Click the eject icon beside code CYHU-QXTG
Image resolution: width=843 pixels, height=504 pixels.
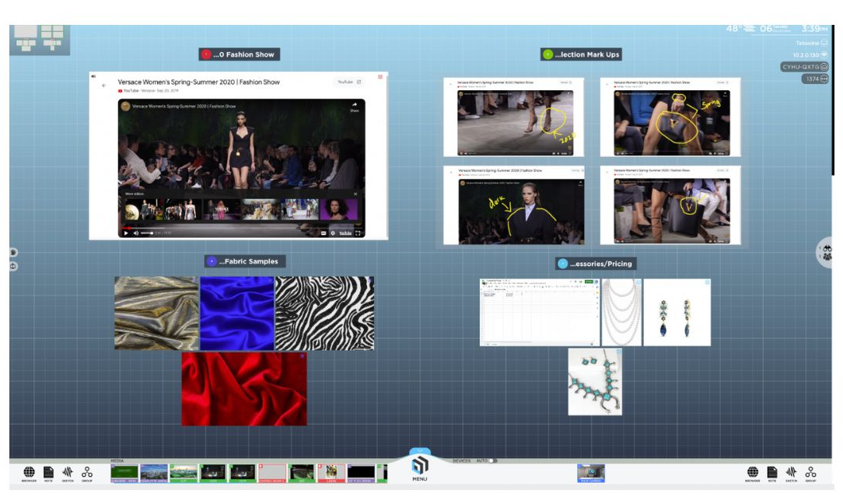pos(824,67)
